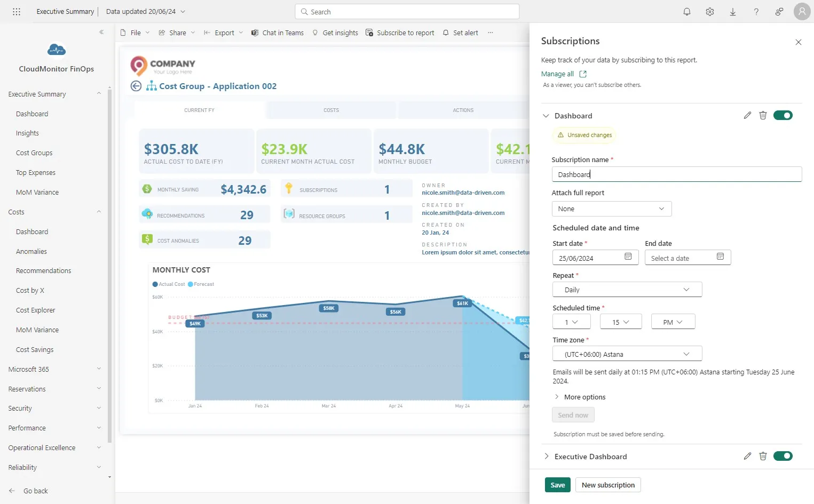Click the Cost Group hierarchy icon
Screen dimensions: 814x504
pyautogui.click(x=152, y=86)
